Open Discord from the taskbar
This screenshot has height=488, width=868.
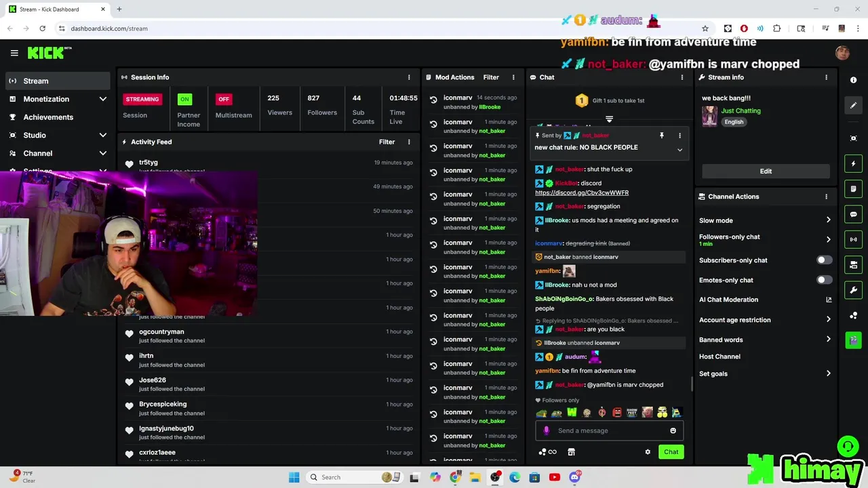[574, 477]
